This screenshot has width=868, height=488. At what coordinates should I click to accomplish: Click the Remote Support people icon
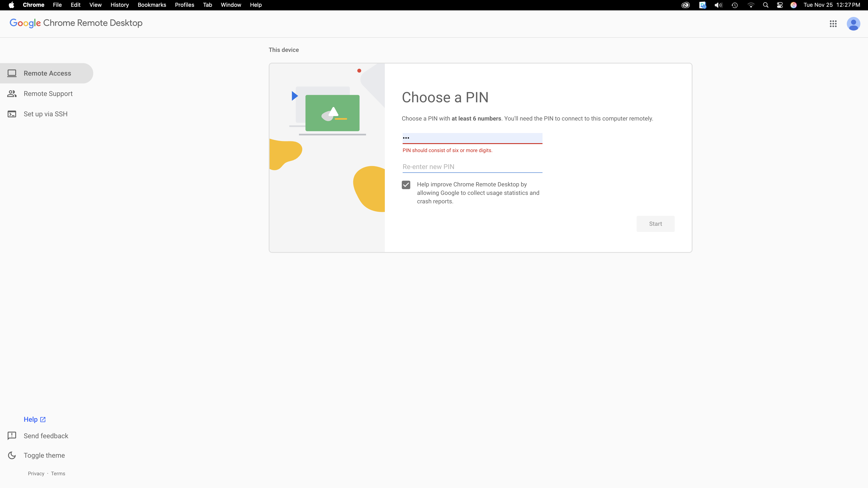[12, 94]
